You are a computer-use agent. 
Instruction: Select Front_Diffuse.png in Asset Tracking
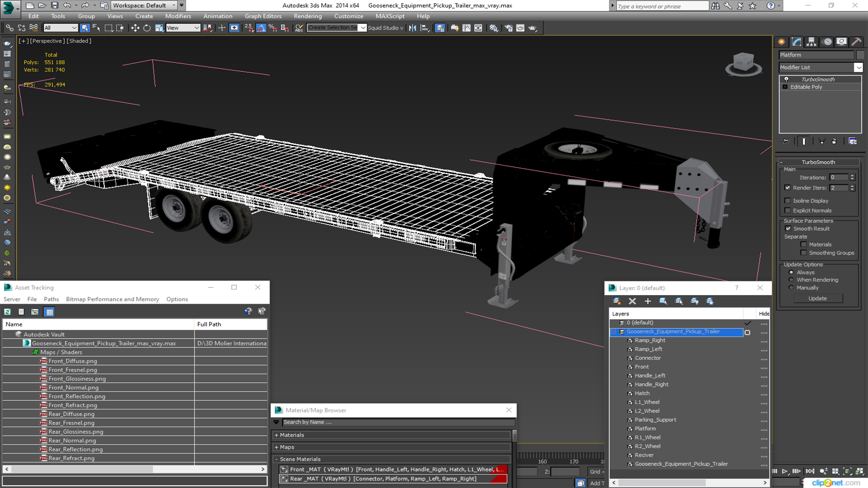72,361
